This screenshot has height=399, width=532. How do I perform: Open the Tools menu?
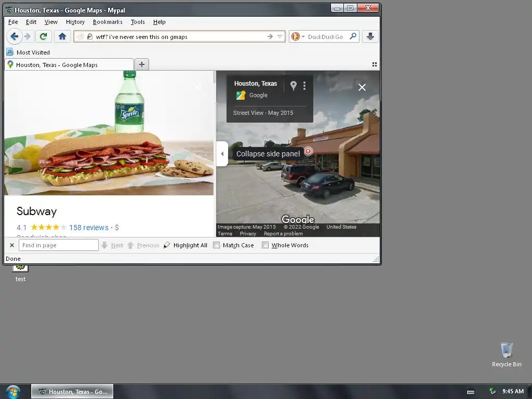pos(138,22)
